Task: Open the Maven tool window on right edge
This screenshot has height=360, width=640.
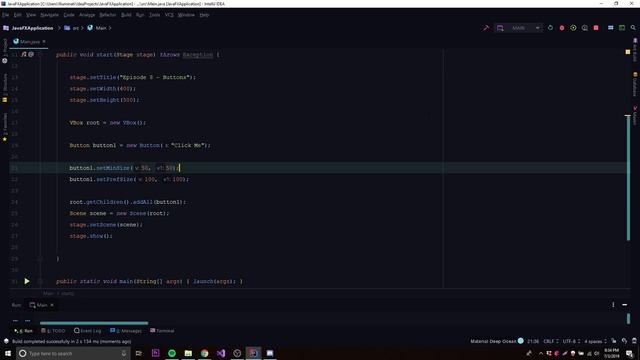Action: 635,116
